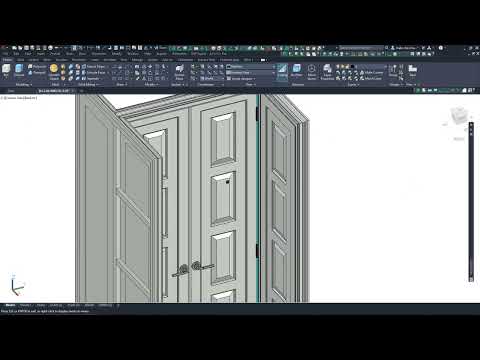Click the search field in the title bar
480x360 pixels.
coord(361,48)
